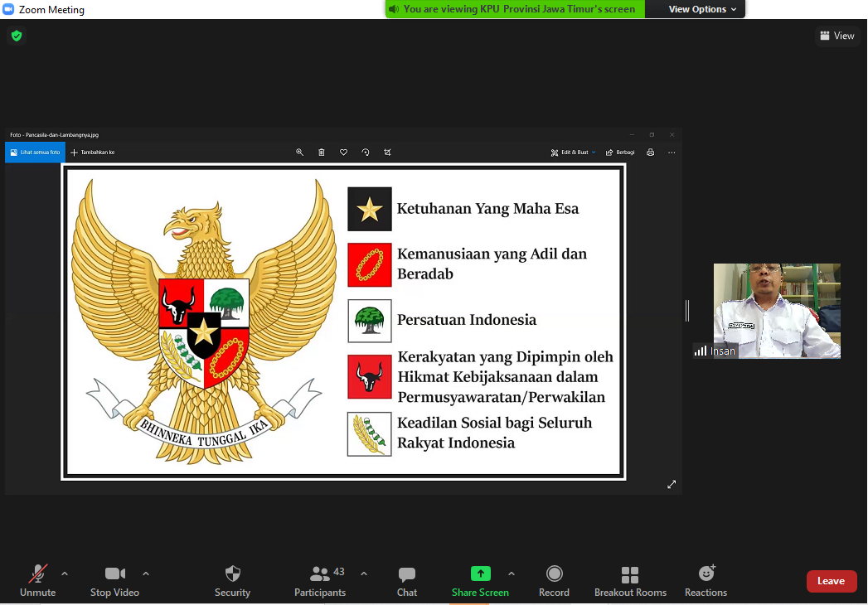Expand the arrow next to Share Screen

pyautogui.click(x=511, y=574)
